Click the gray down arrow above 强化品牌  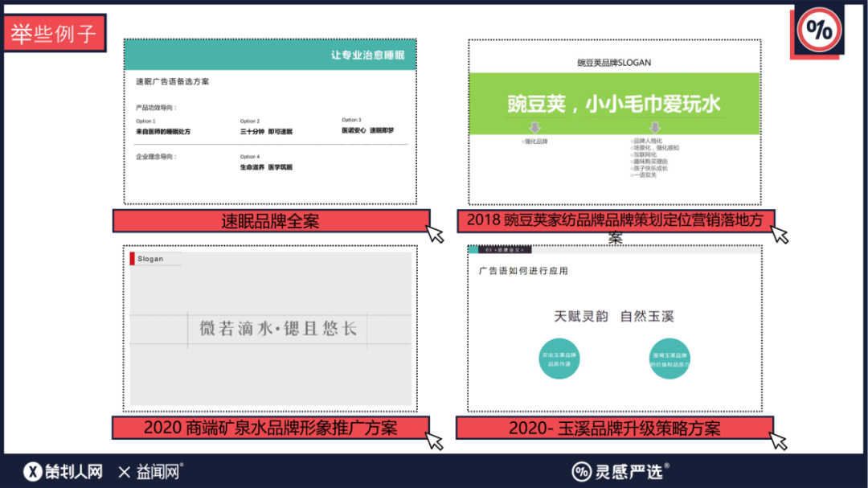[534, 128]
